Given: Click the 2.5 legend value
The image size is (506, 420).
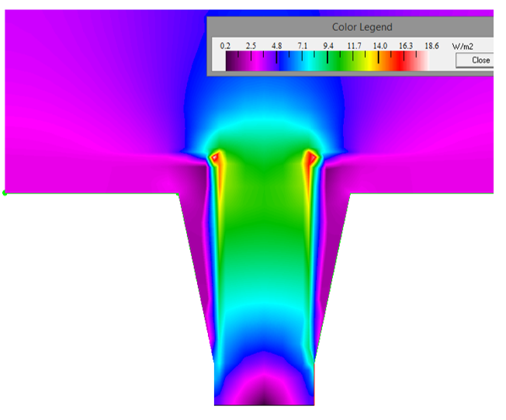Looking at the screenshot, I should [251, 46].
